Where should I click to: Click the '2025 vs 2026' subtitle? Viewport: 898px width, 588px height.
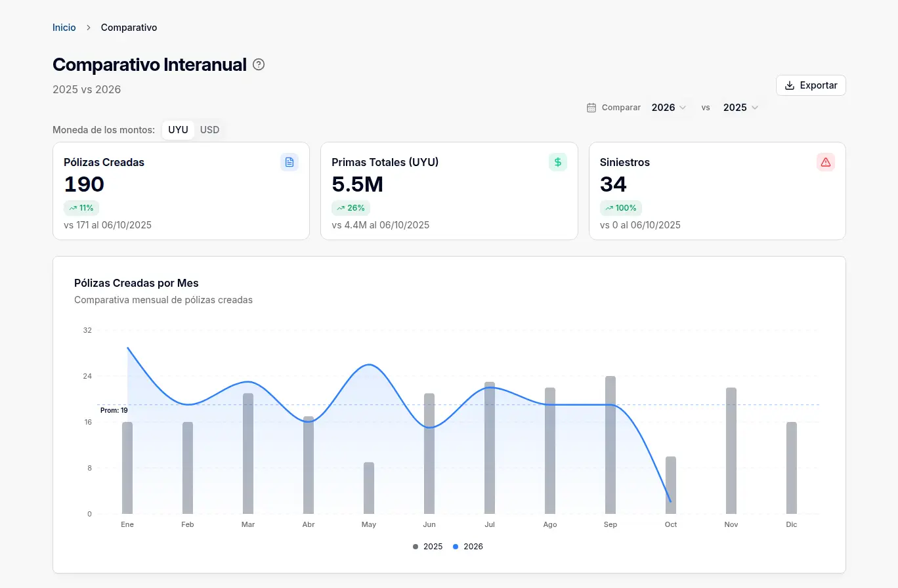coord(87,89)
